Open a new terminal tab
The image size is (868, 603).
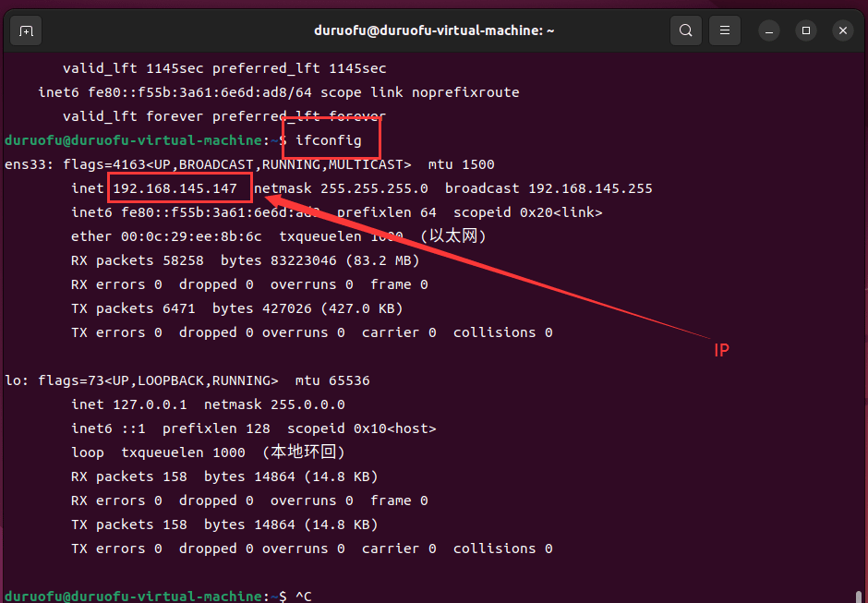tap(26, 30)
